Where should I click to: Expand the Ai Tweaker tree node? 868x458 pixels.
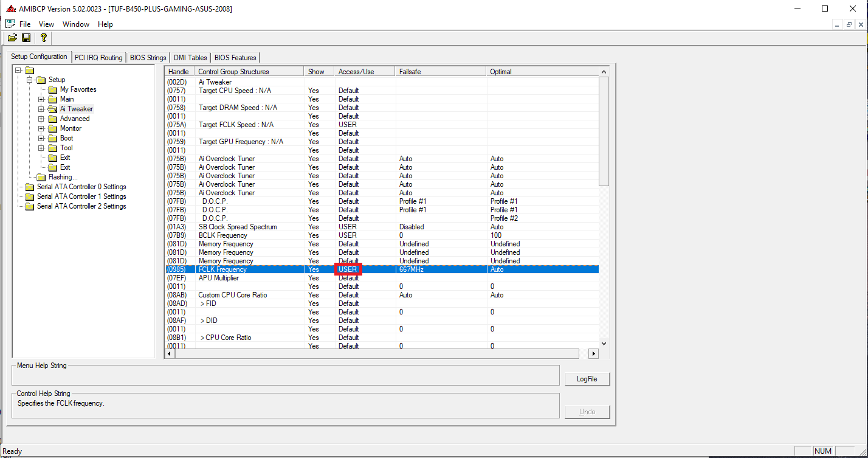(x=41, y=109)
